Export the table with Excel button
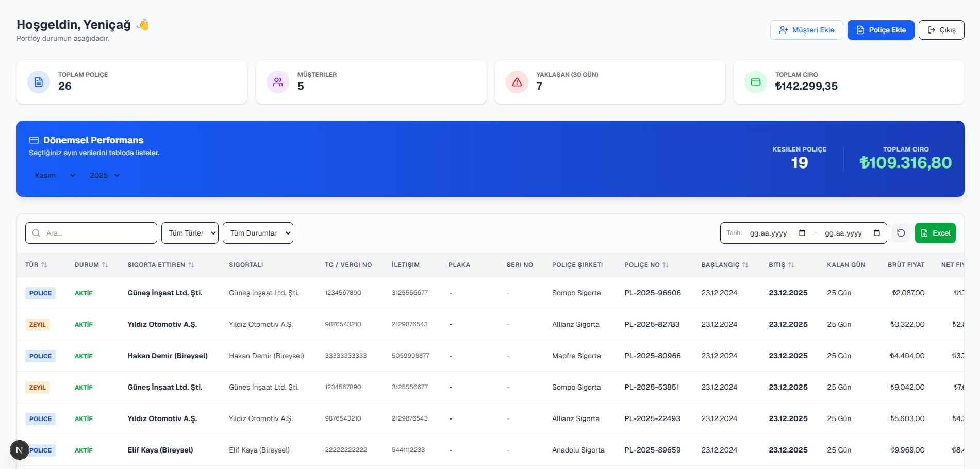 pos(935,233)
